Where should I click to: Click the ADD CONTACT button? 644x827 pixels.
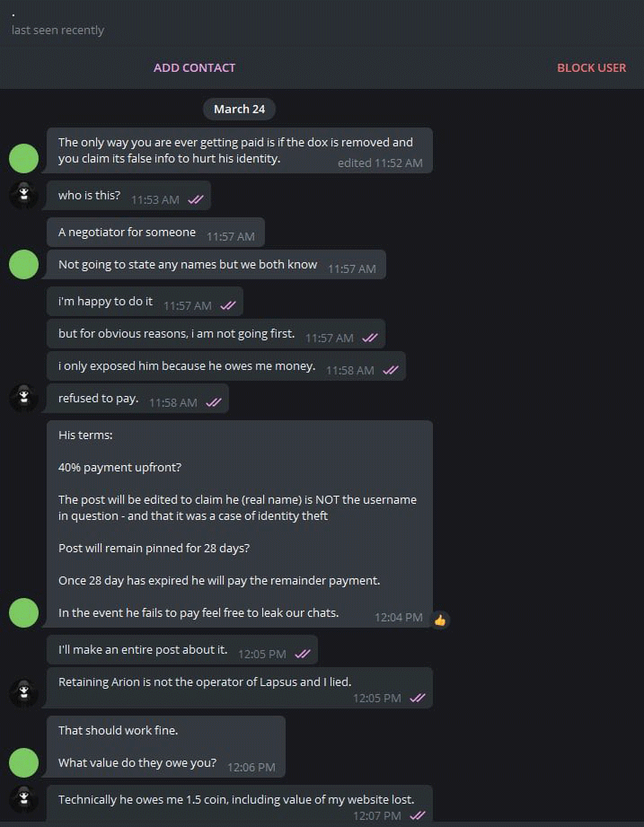click(194, 67)
